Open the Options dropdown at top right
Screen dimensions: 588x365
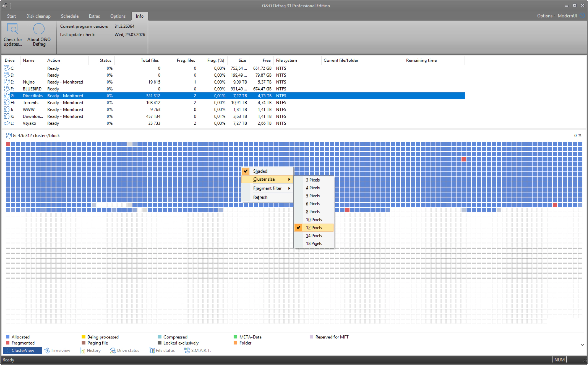coord(545,16)
